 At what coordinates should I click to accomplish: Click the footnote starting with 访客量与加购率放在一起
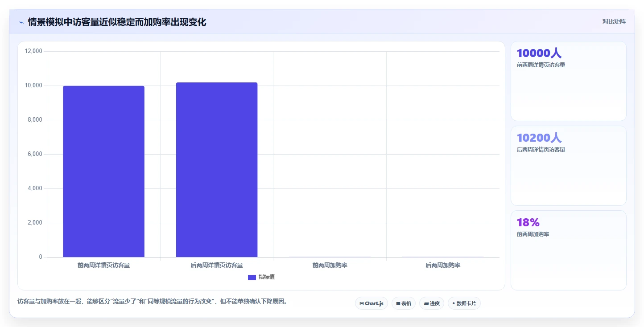(x=153, y=302)
